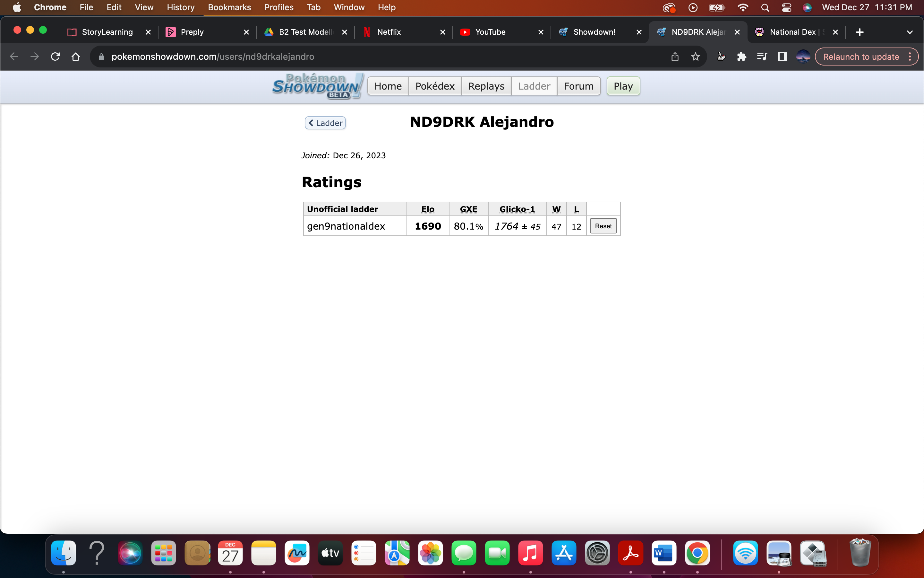
Task: Open Microsoft Word in the dock
Action: 664,553
